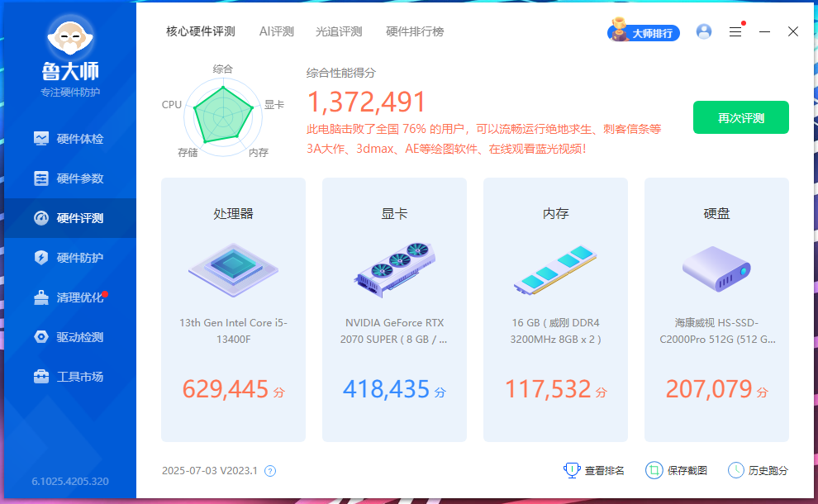
Task: Open the hamburger main menu icon
Action: pyautogui.click(x=735, y=32)
